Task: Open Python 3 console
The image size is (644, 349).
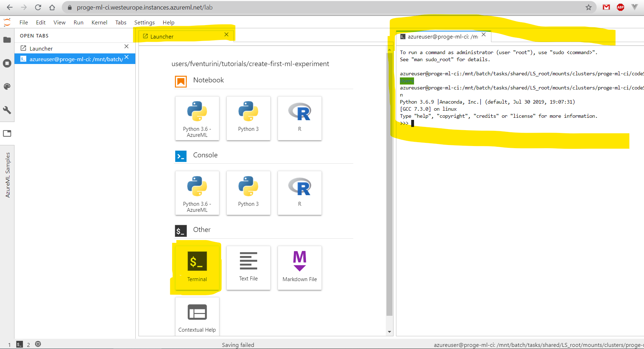Action: coord(248,193)
